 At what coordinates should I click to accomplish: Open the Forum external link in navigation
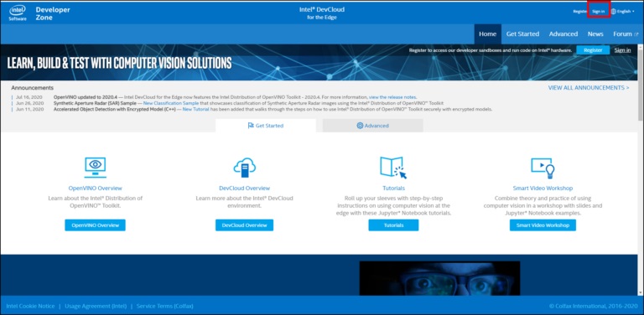tap(626, 34)
